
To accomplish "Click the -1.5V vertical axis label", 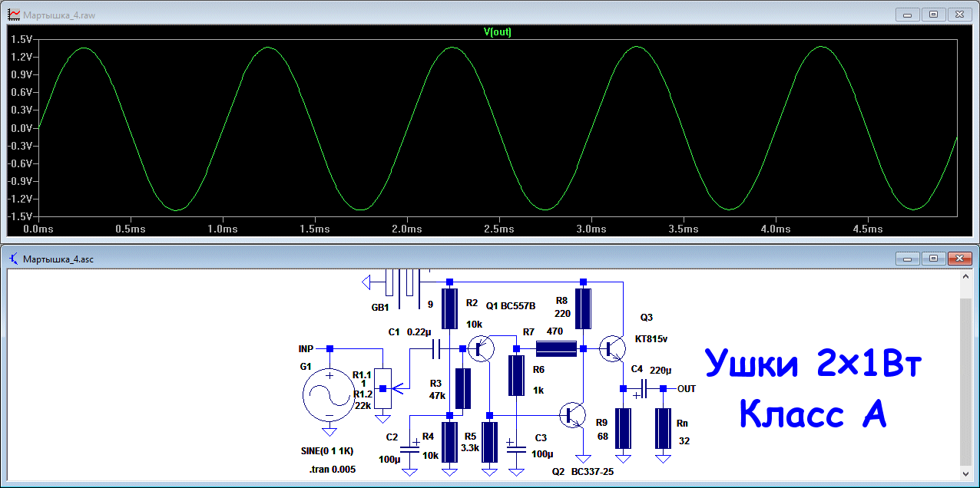I will 19,217.
